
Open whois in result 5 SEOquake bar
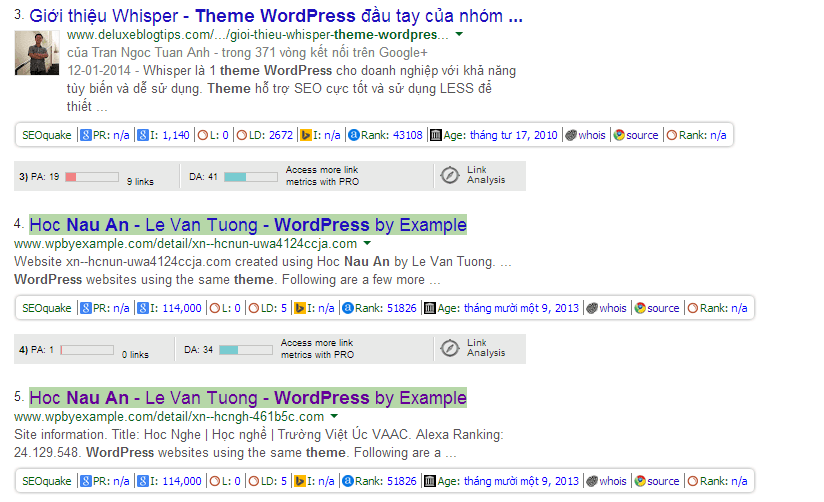pos(613,481)
